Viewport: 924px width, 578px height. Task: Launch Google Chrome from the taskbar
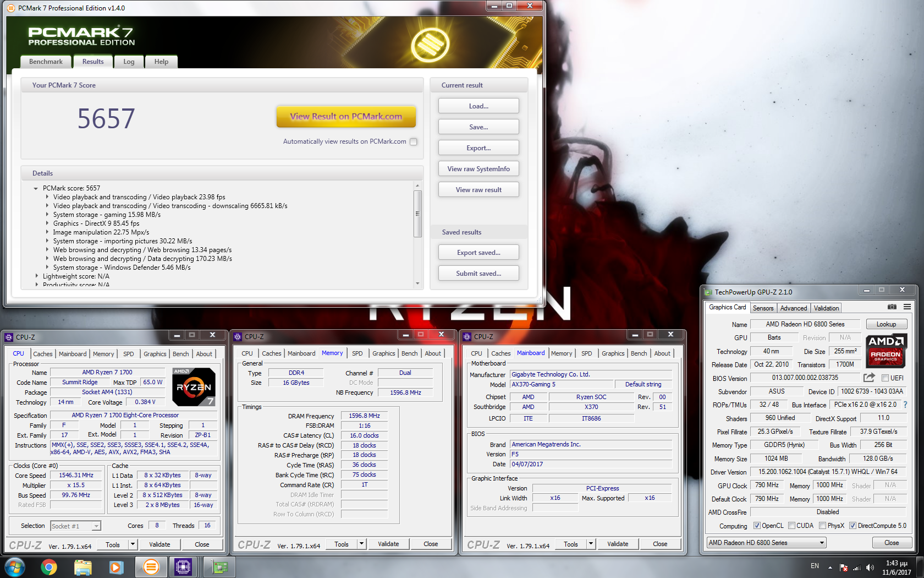coord(49,567)
